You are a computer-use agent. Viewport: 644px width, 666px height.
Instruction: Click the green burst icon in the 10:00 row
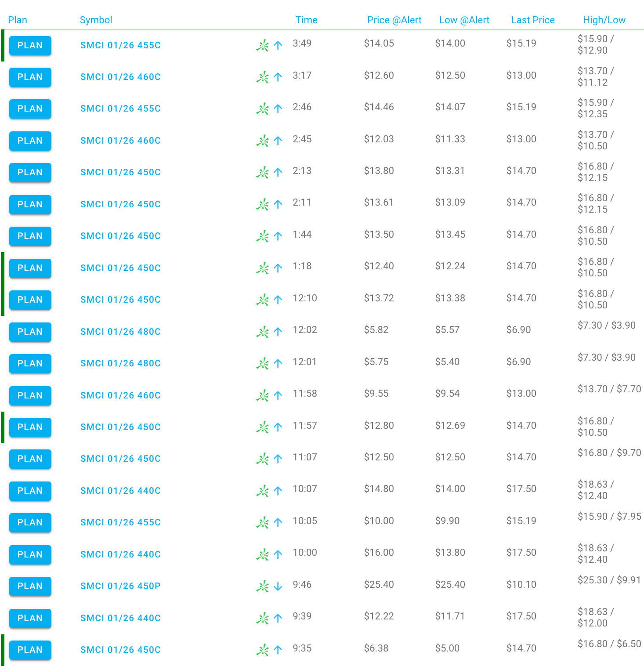263,554
